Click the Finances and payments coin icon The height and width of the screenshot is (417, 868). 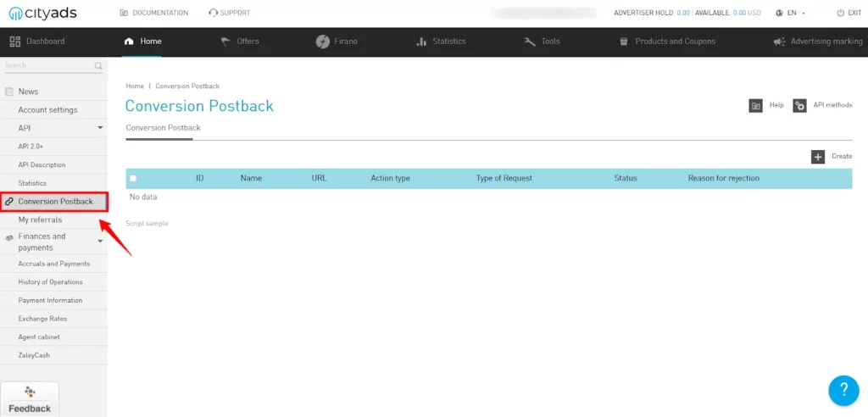(8, 237)
